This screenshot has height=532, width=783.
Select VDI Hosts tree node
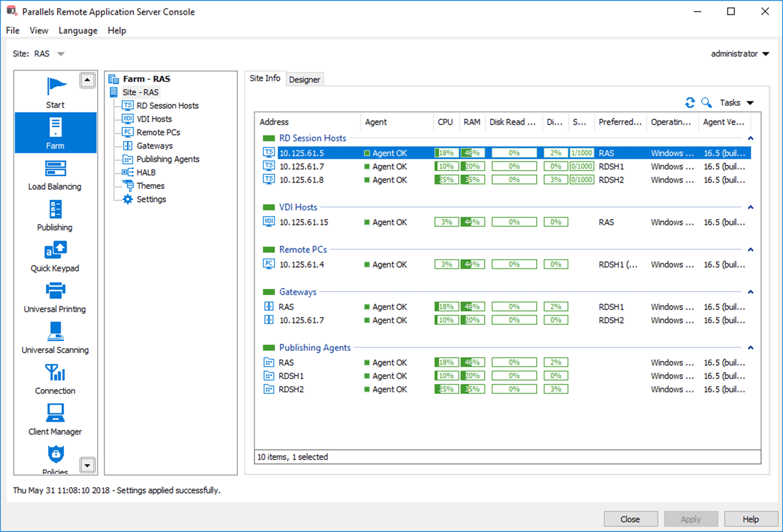click(x=154, y=119)
